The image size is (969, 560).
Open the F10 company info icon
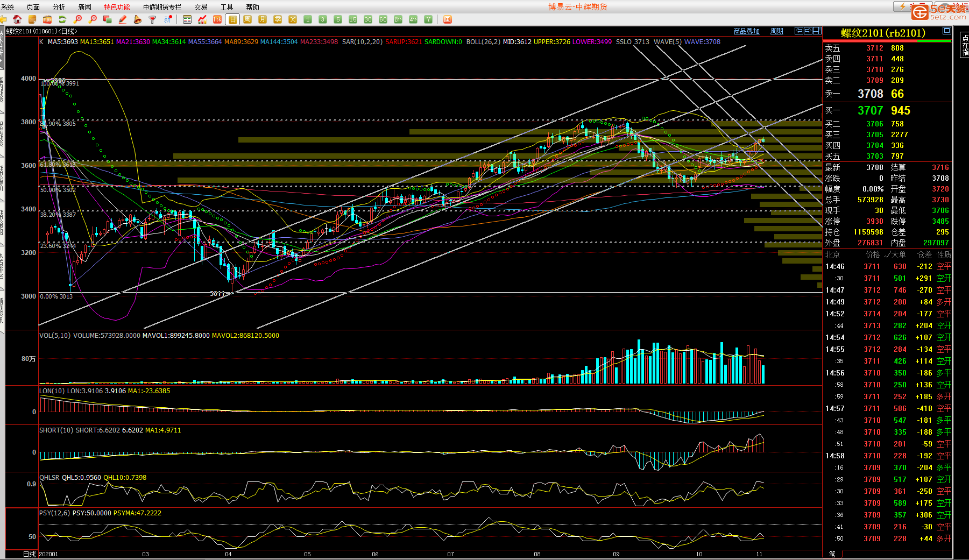47,19
